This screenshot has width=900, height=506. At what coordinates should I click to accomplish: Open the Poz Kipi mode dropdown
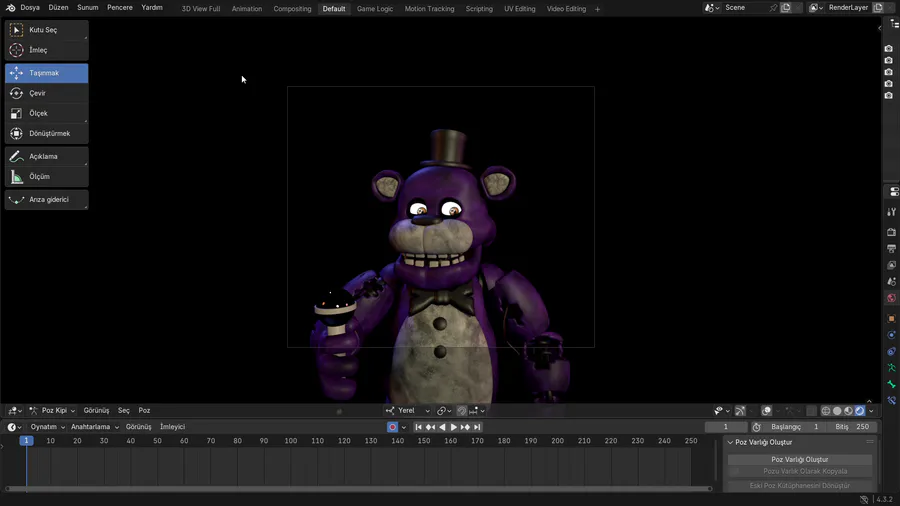click(52, 411)
